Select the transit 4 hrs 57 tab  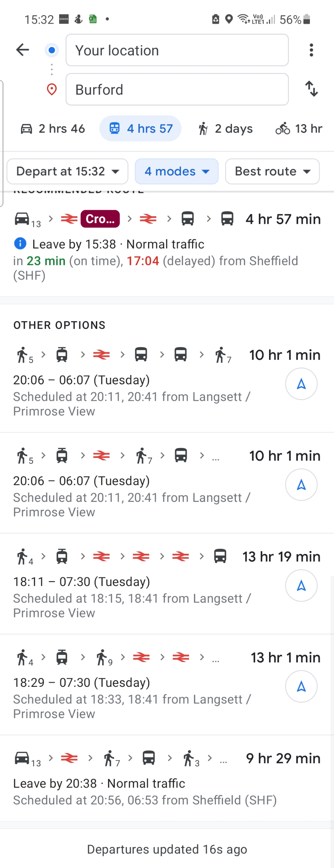click(141, 129)
